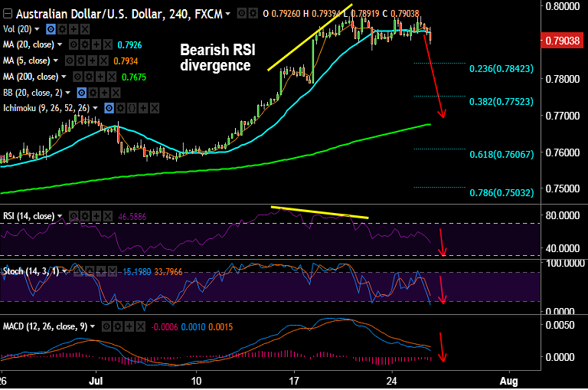This screenshot has width=588, height=390.
Task: Click the MA 200 value 0.7675
Action: pos(134,77)
